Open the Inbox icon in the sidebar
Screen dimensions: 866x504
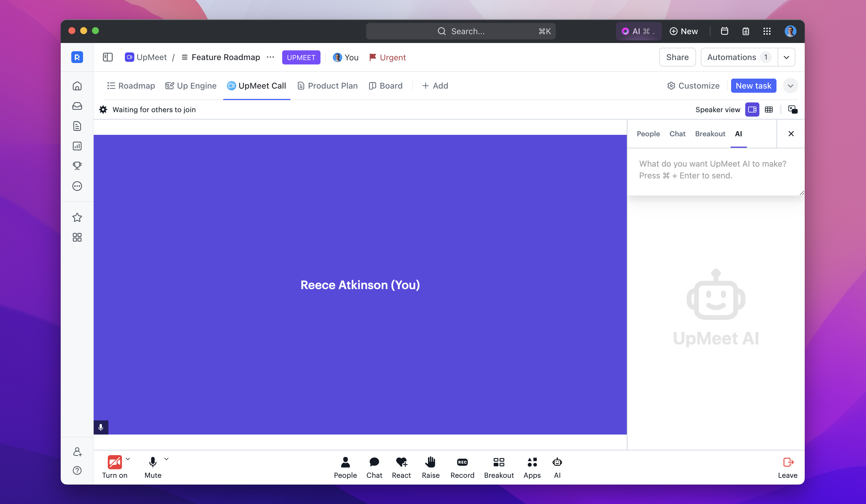(77, 106)
